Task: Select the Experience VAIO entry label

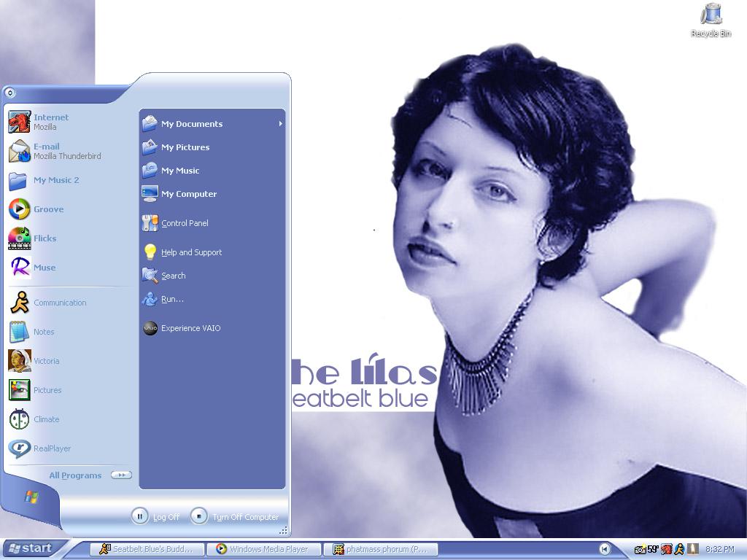Action: pyautogui.click(x=190, y=328)
